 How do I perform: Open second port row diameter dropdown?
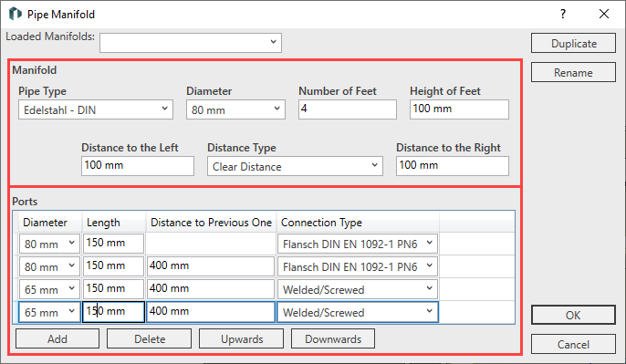coord(49,266)
